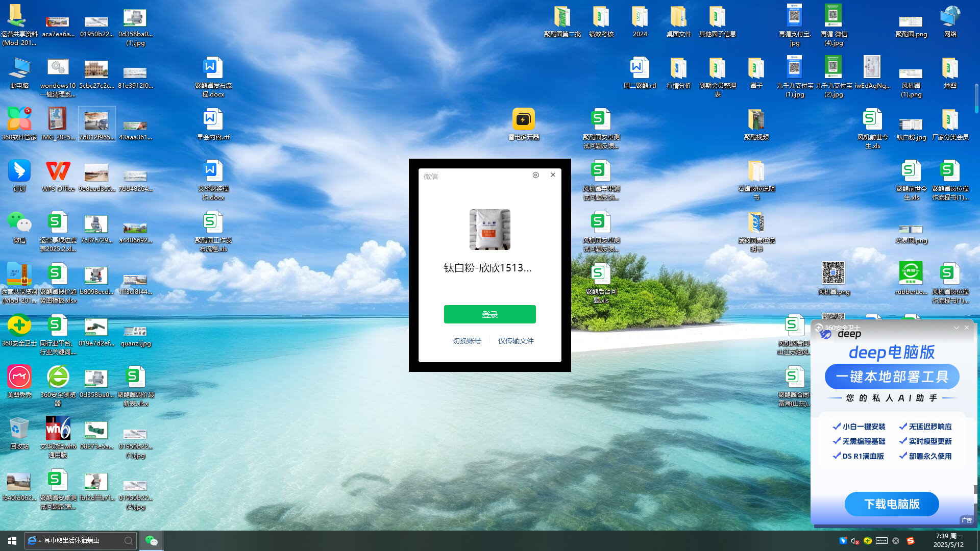Click the taskbar search input box
The height and width of the screenshot is (551, 980).
82,541
